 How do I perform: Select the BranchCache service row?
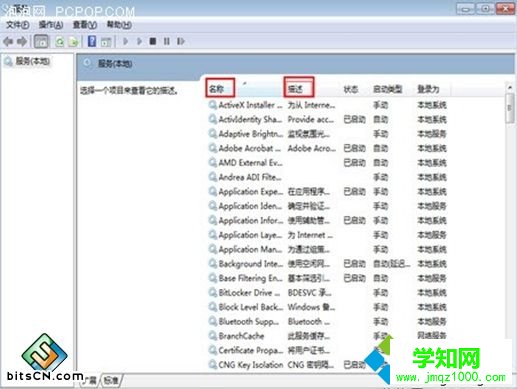click(327, 336)
